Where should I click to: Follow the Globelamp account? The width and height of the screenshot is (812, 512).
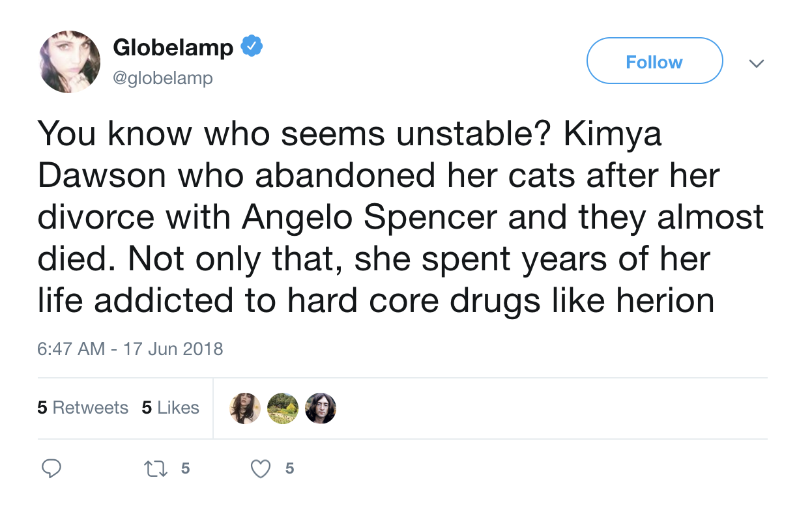point(654,61)
